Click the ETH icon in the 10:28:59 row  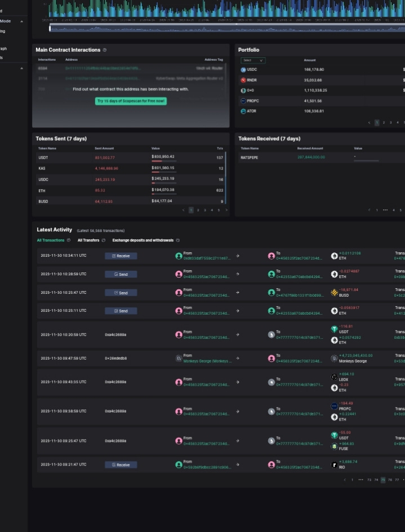[335, 274]
